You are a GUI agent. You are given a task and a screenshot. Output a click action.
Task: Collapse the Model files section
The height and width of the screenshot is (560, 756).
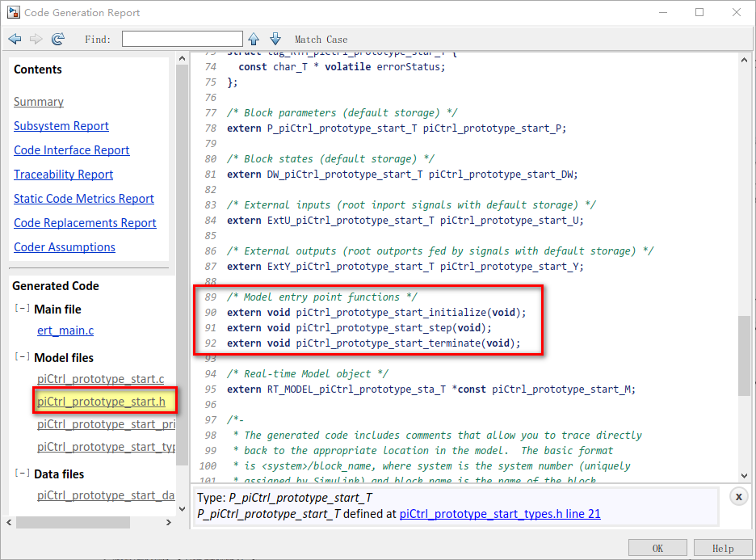click(22, 357)
